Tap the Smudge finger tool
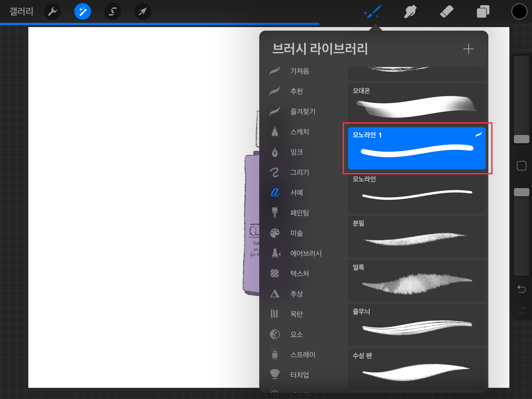 click(x=410, y=11)
